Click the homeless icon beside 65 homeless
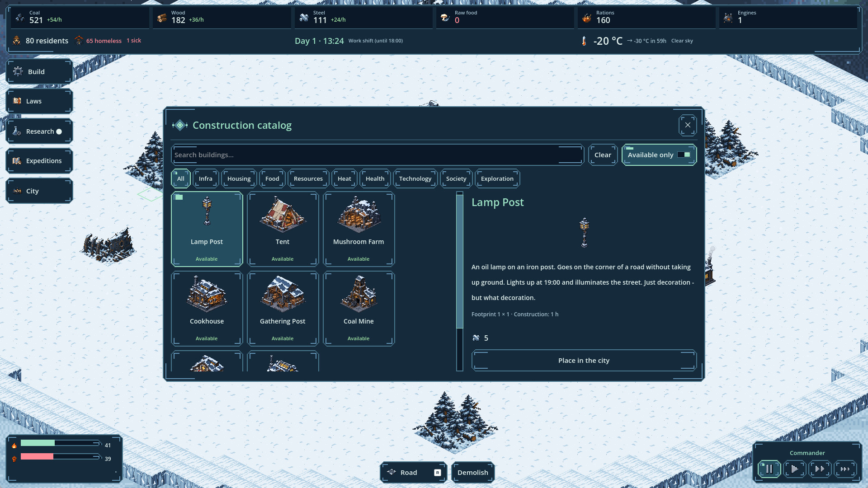 click(79, 41)
